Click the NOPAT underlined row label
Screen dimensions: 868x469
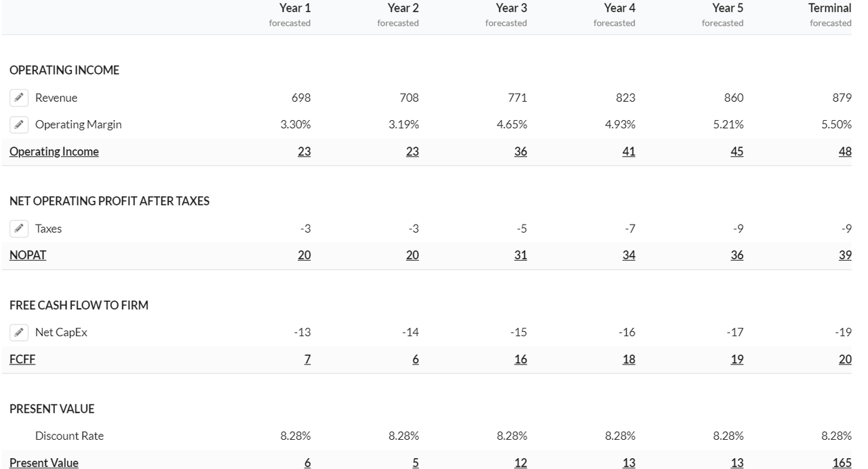pos(28,255)
